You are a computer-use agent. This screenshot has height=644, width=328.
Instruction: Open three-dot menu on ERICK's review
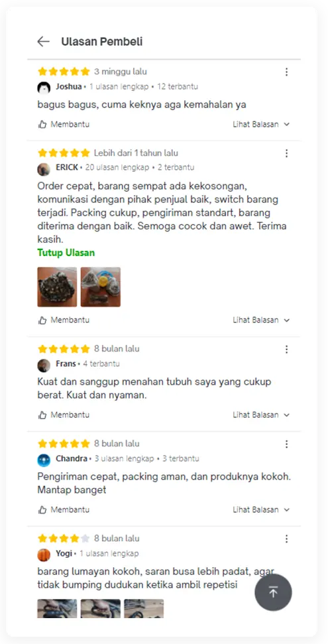[x=286, y=154]
